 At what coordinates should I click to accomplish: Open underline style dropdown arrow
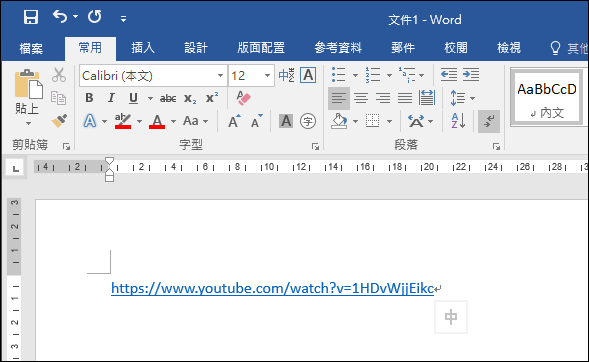(x=150, y=98)
